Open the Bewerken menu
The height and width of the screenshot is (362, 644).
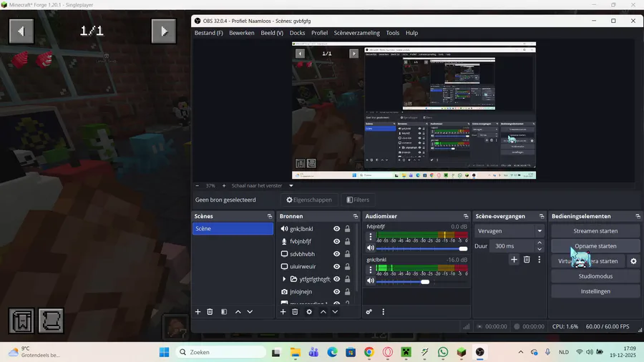point(242,33)
